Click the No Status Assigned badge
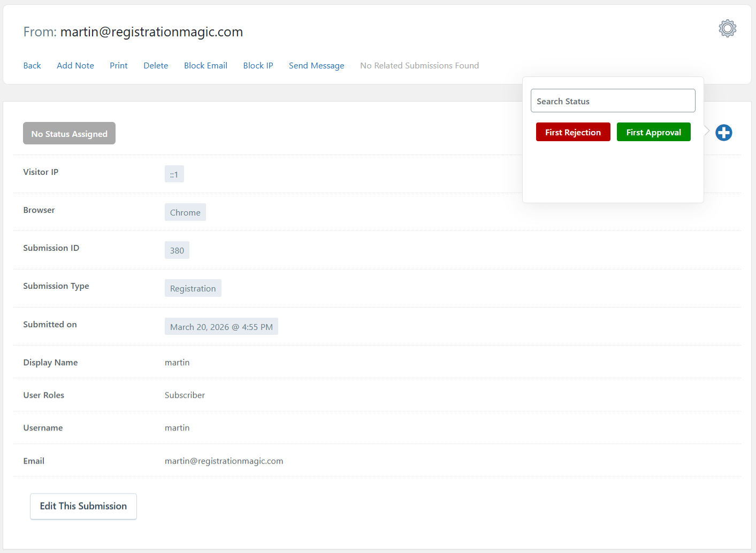This screenshot has width=756, height=553. [x=69, y=134]
